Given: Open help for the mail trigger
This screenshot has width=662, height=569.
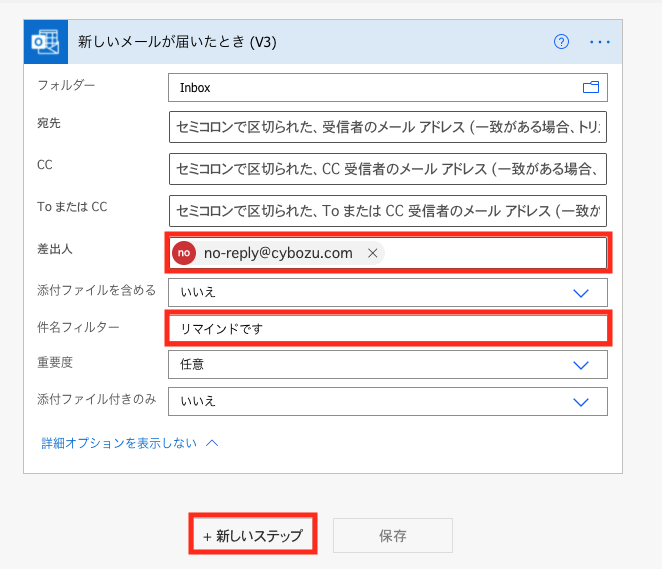Looking at the screenshot, I should click(x=561, y=42).
